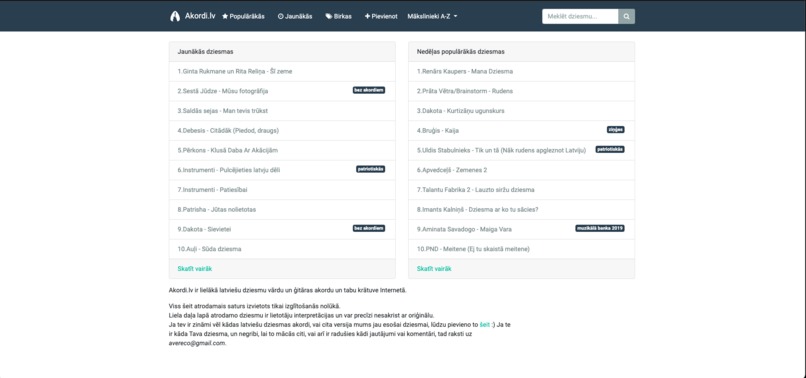Open Talantu Fabrika 2 - Lauzto siržu dziesma

(475, 190)
